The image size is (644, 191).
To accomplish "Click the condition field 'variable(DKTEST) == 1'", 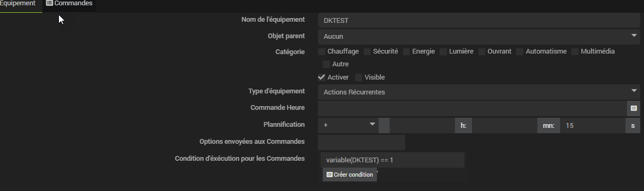I will coord(393,160).
